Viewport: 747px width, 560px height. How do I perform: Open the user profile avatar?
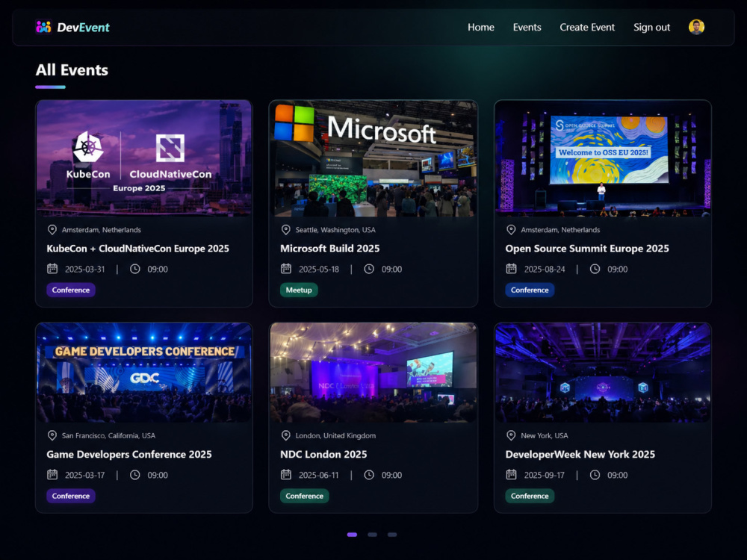point(696,27)
